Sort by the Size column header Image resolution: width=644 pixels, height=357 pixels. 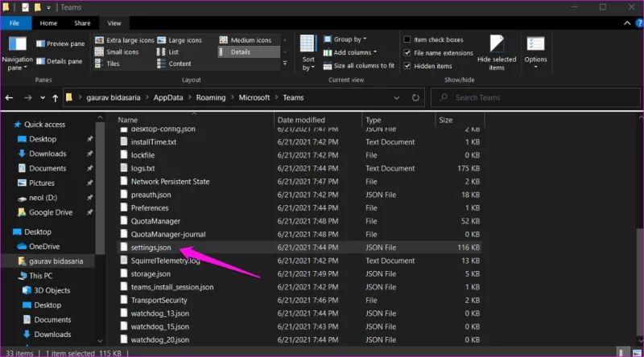(x=446, y=120)
